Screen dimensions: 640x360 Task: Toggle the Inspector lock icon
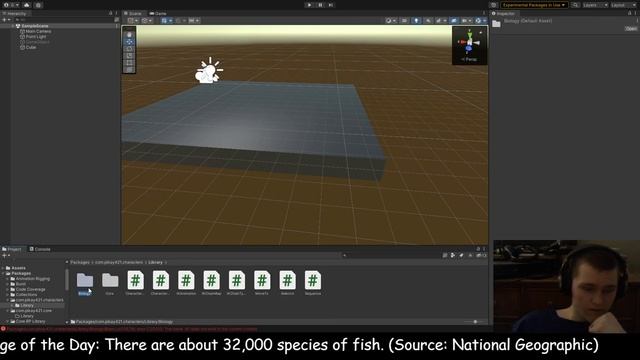(629, 13)
